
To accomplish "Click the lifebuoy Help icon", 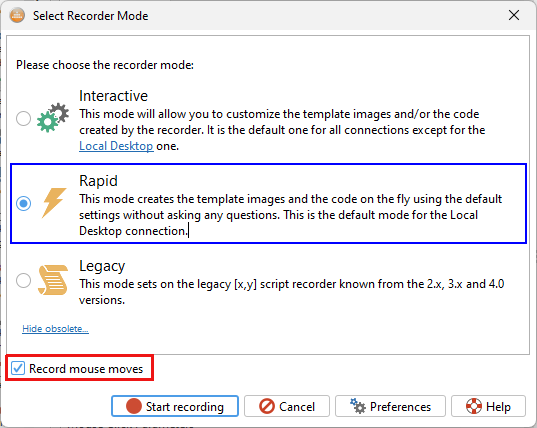I will point(474,406).
